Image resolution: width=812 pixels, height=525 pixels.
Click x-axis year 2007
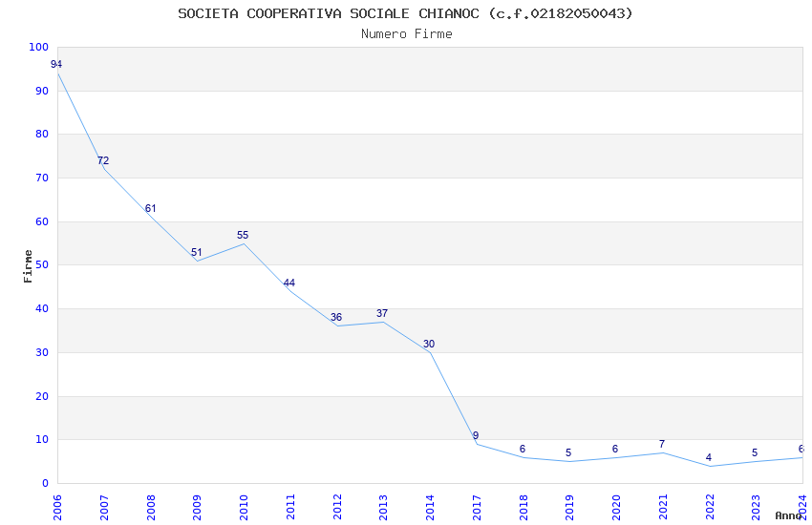(x=104, y=508)
